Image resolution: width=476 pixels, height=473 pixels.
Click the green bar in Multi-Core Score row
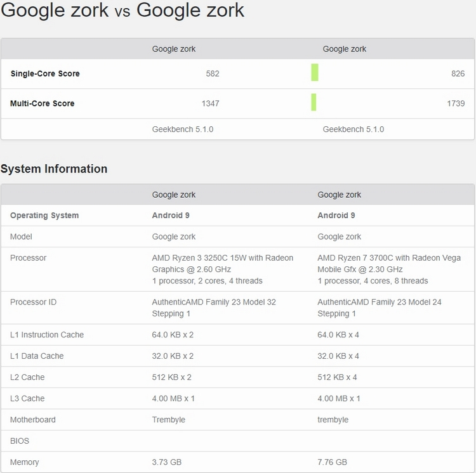(314, 103)
